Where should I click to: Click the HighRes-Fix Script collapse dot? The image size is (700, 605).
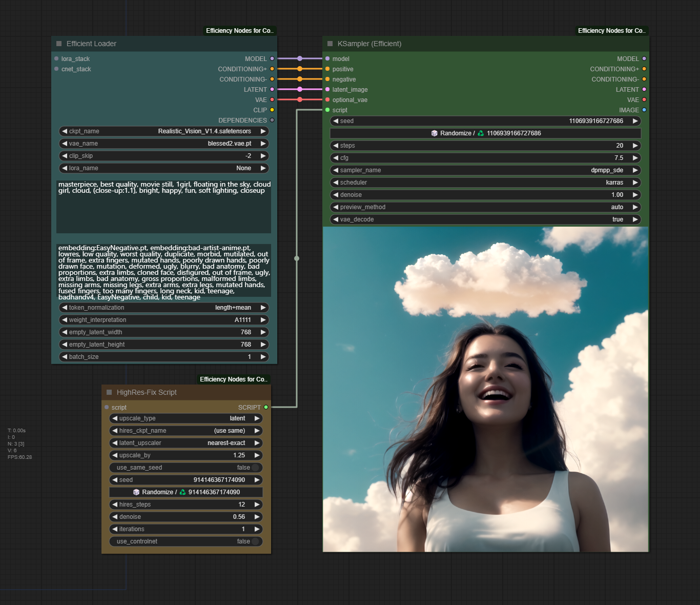109,392
